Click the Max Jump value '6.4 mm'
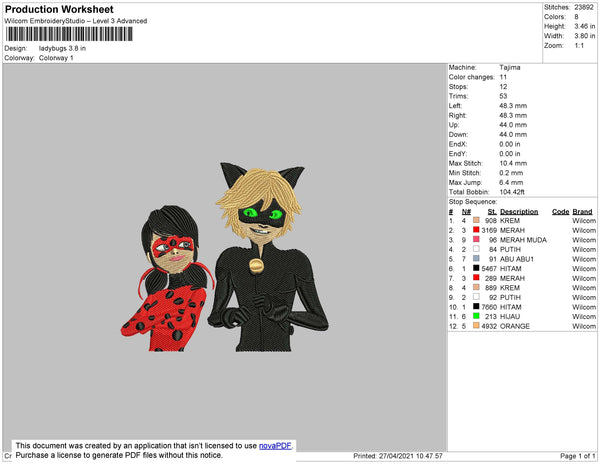 point(511,182)
